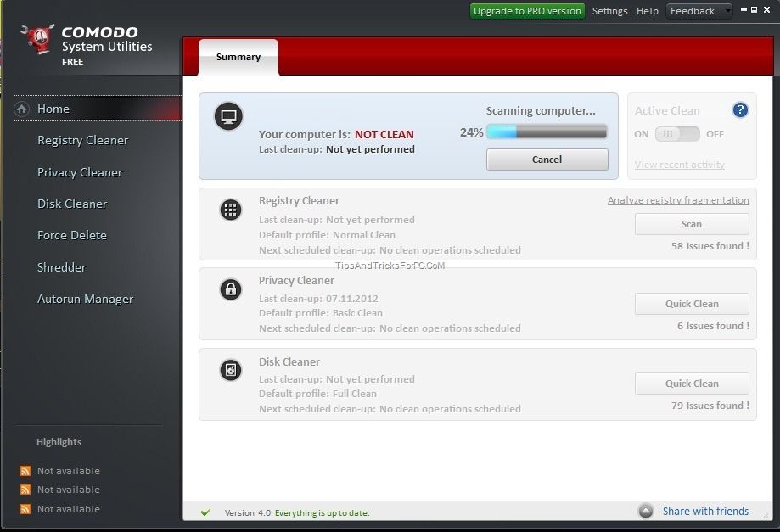Screen dimensions: 780x532
Task: Click the first Not available highlight
Action: click(69, 471)
